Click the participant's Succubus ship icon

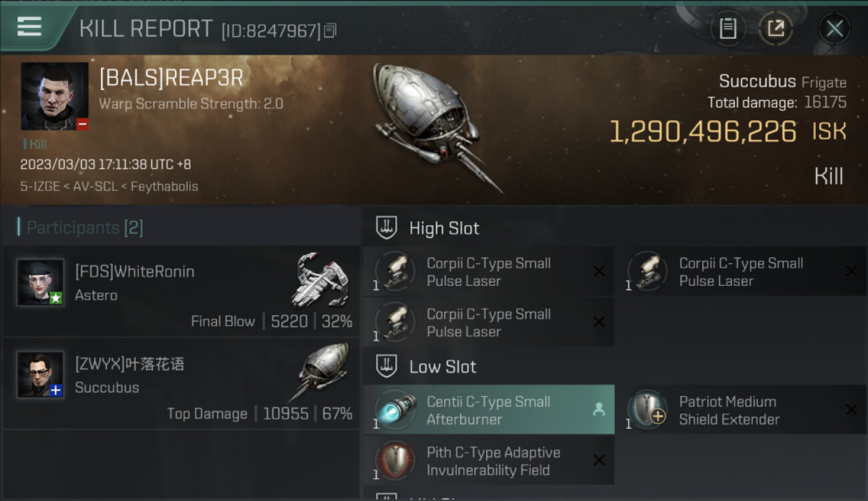click(x=322, y=371)
